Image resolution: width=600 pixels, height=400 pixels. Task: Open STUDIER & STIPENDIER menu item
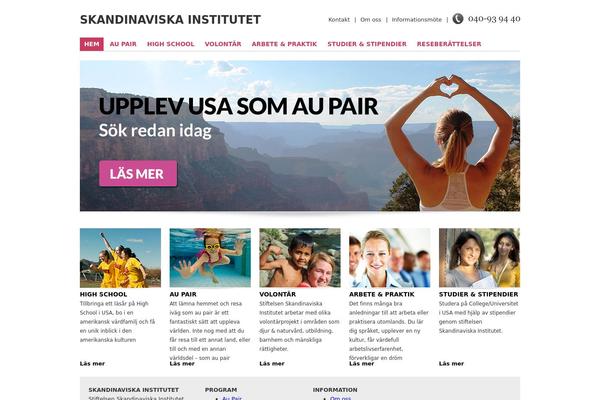(367, 44)
